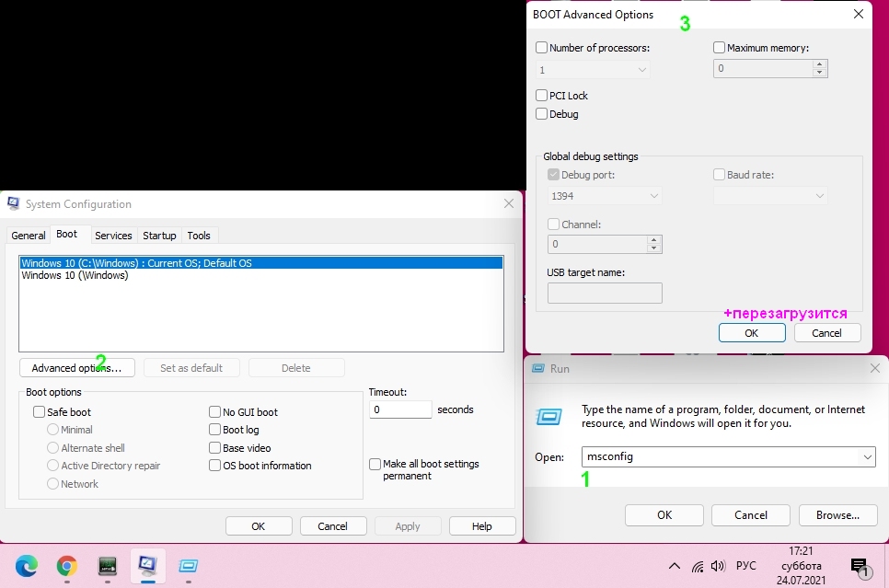This screenshot has width=889, height=588.
Task: Click the Timeout seconds field
Action: tap(400, 409)
